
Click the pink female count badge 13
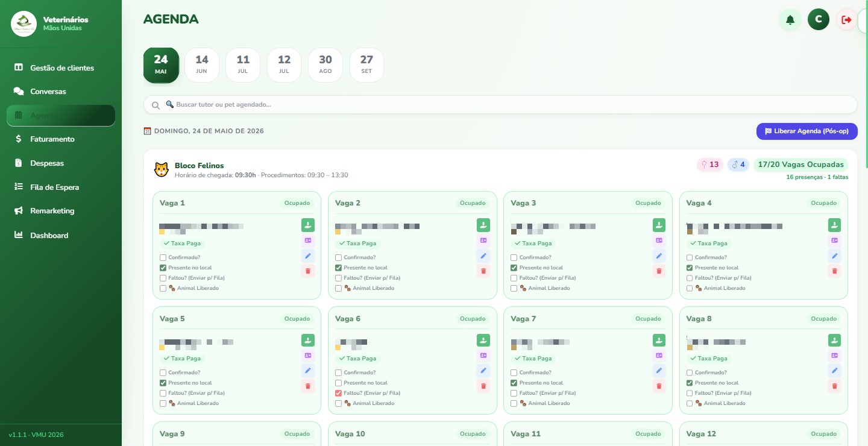point(710,165)
